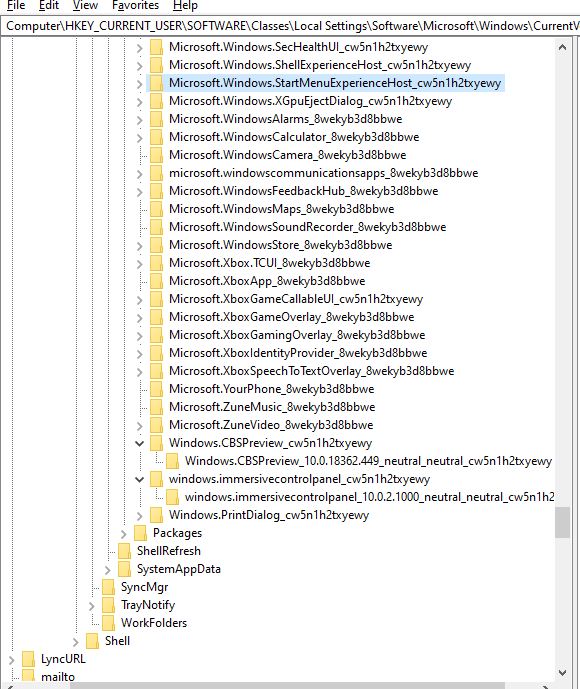Open the Edit menu
This screenshot has height=689, width=580.
tap(49, 5)
